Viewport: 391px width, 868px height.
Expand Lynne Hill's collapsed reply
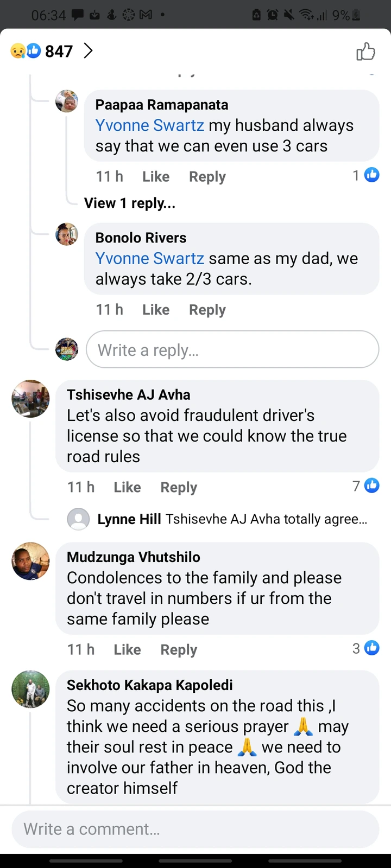pos(232,519)
